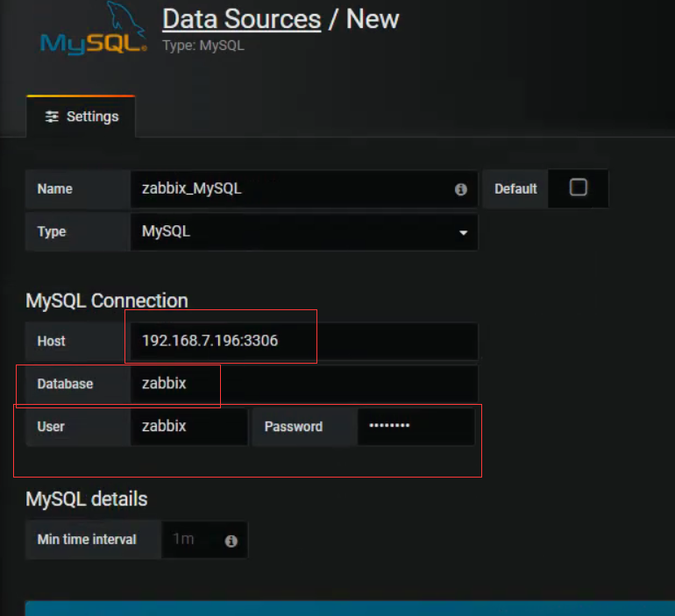The height and width of the screenshot is (616, 675).
Task: Switch to the Settings tab
Action: pyautogui.click(x=81, y=117)
